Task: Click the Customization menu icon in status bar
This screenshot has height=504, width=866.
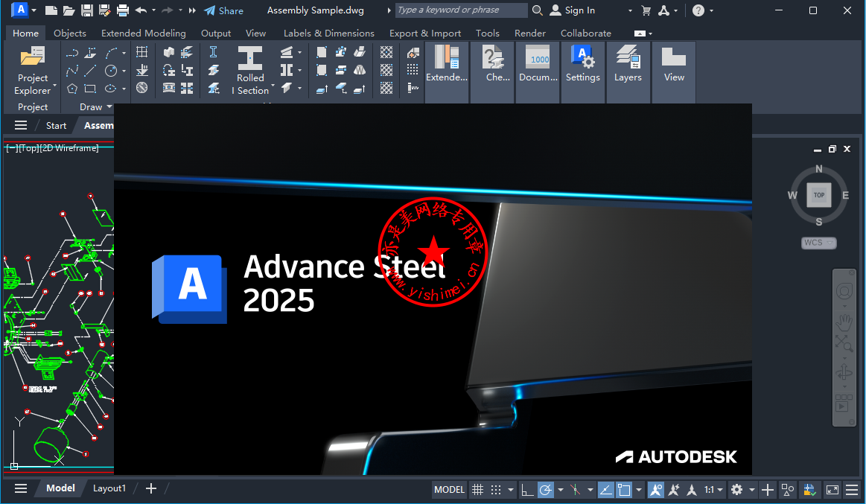Action: point(852,490)
